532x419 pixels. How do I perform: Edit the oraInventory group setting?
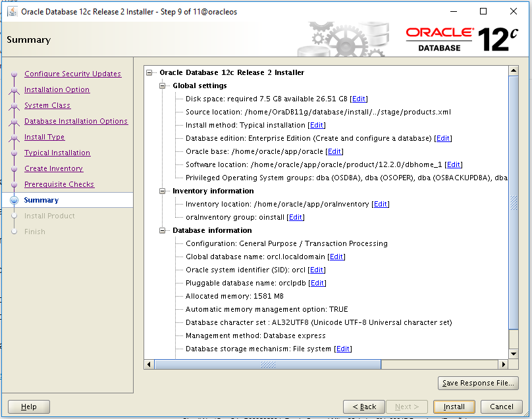[x=296, y=217]
